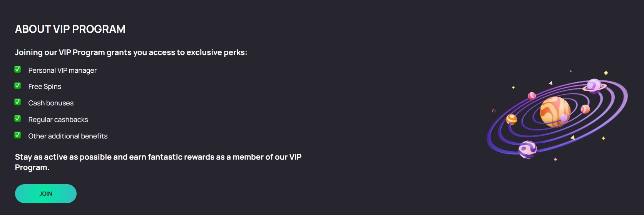
Task: Click the Cash bonuses label
Action: click(51, 103)
